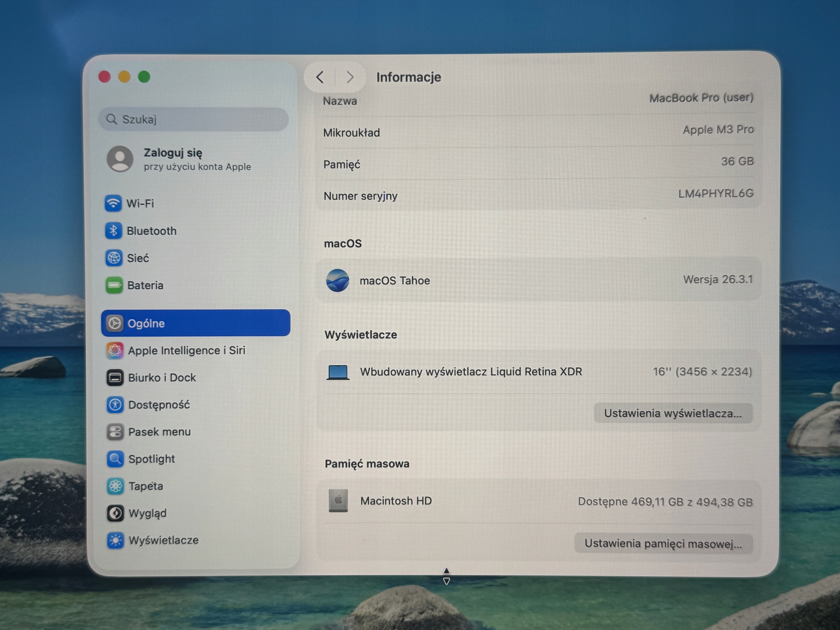This screenshot has width=840, height=630.
Task: Select Ogólne label in sidebar
Action: pyautogui.click(x=146, y=324)
